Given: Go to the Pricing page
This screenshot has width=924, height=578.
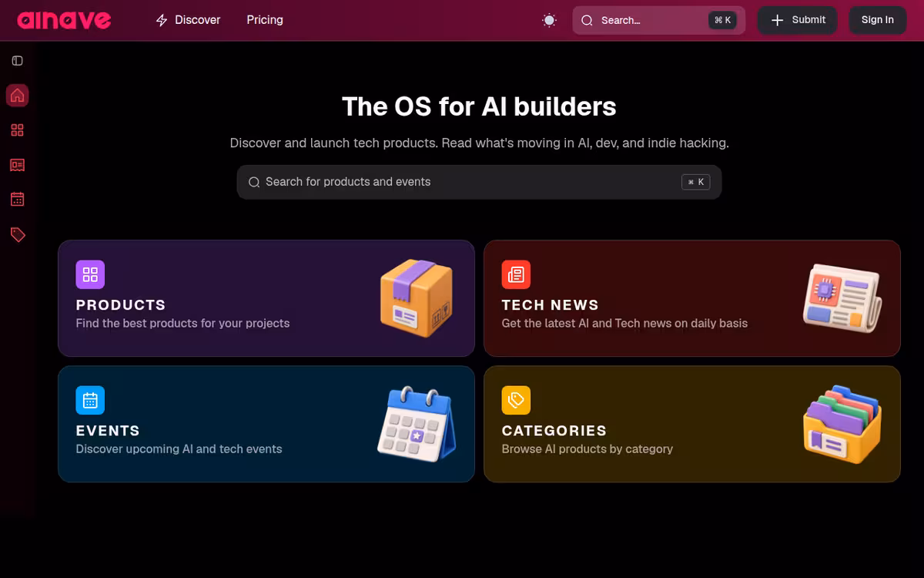Looking at the screenshot, I should tap(265, 20).
